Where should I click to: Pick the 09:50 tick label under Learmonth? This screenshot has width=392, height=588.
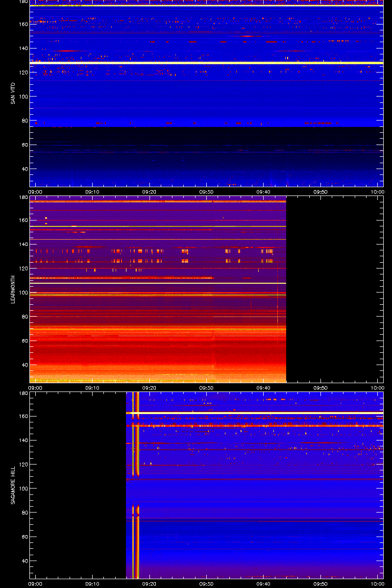point(320,388)
